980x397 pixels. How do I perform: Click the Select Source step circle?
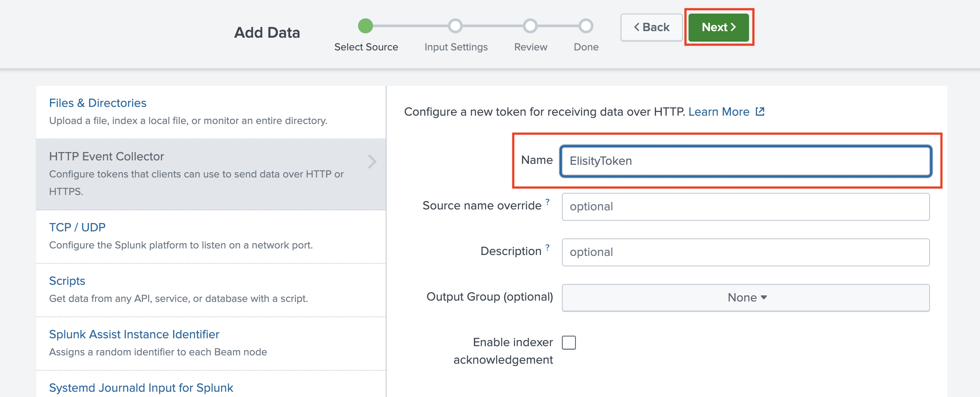(366, 26)
